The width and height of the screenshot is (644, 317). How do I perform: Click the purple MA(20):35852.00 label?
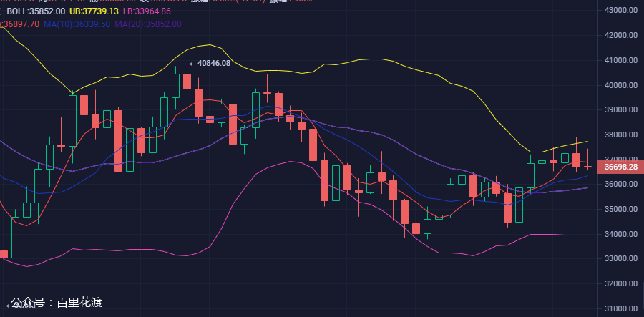tap(148, 24)
